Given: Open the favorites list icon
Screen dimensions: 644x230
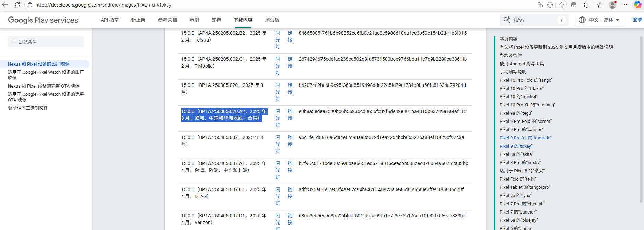Looking at the screenshot, I should [x=600, y=5].
